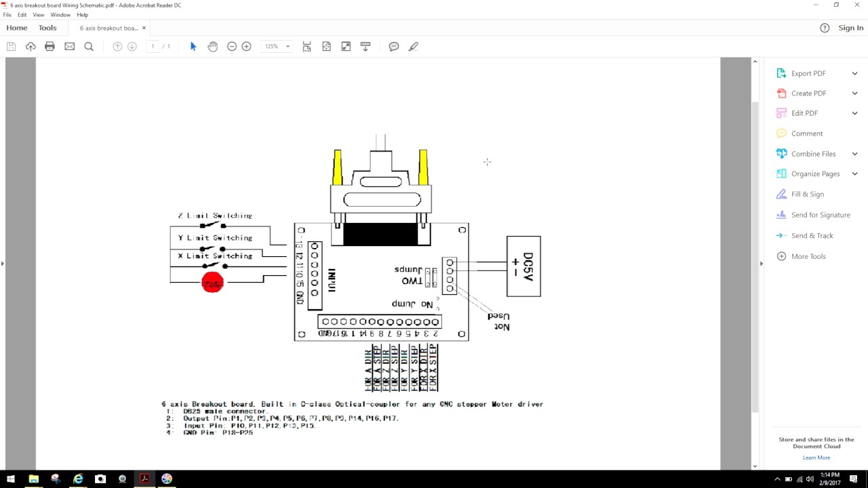Switch to Acrobat Reader taskbar icon
Viewport: 868px width, 488px height.
coord(144,479)
